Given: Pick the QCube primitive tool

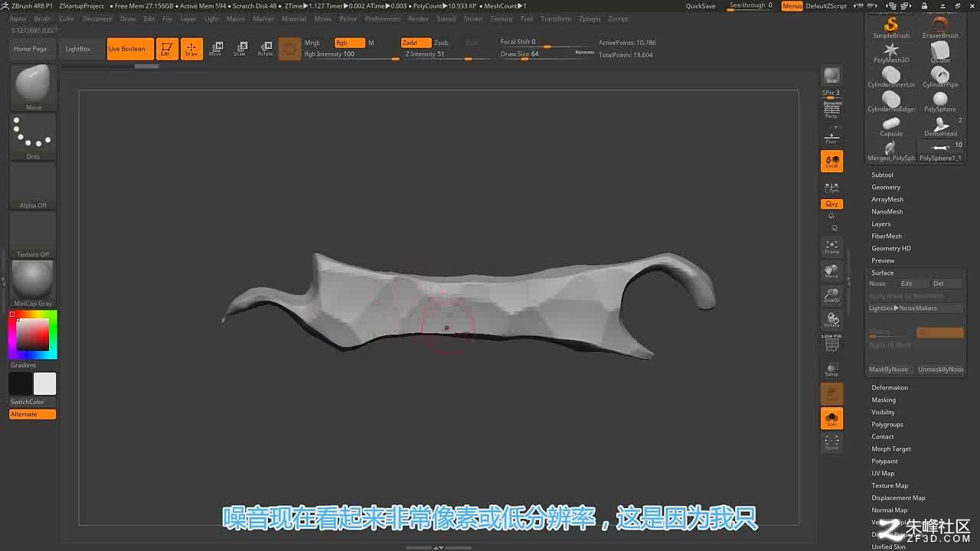Looking at the screenshot, I should pos(940,53).
